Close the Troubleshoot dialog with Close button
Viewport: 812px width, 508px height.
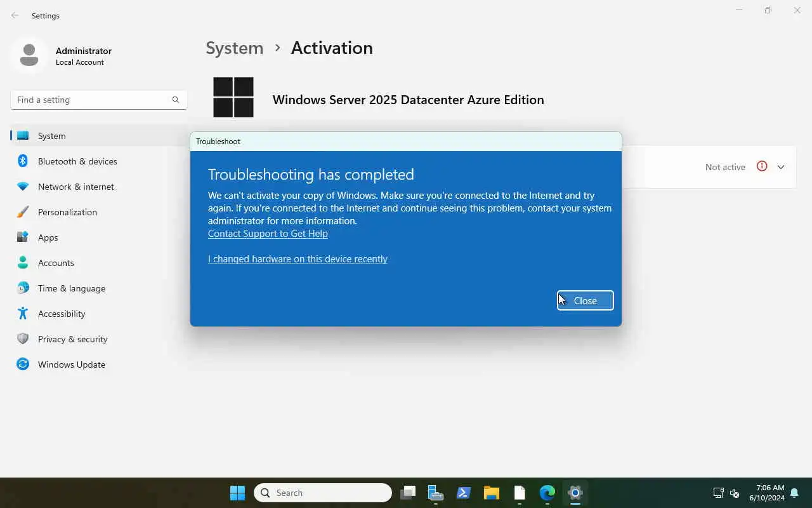tap(585, 300)
